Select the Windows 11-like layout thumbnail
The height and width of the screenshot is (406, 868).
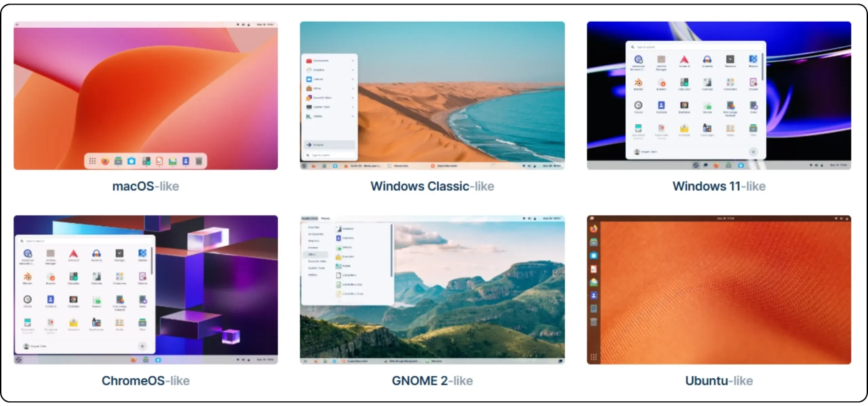coord(719,96)
